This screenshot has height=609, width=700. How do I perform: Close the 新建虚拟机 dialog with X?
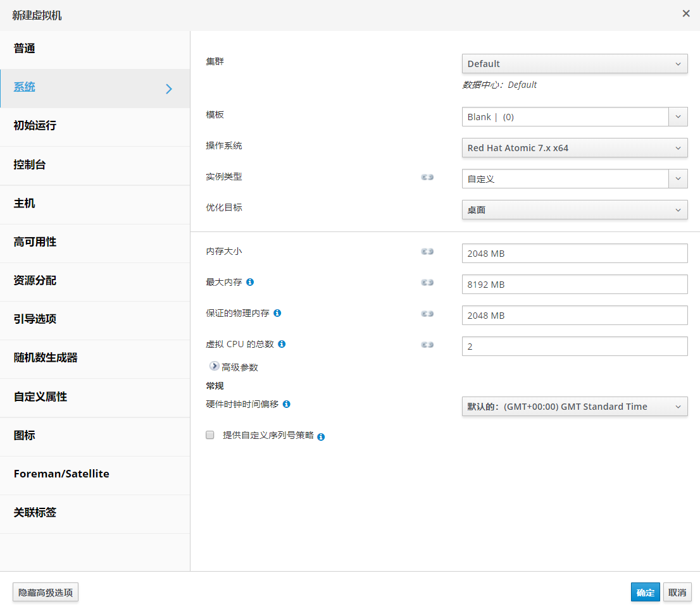click(686, 14)
